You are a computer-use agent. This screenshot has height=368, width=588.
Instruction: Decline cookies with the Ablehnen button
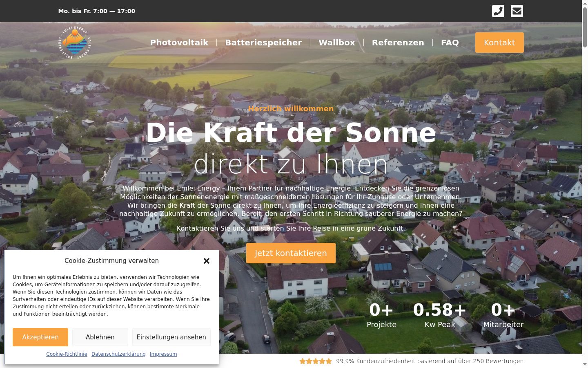point(100,337)
